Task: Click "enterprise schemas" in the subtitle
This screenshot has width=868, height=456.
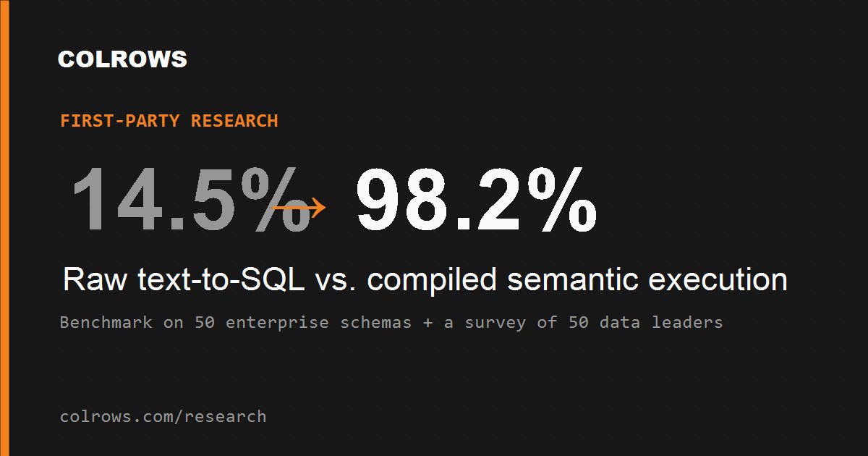Action: click(318, 322)
